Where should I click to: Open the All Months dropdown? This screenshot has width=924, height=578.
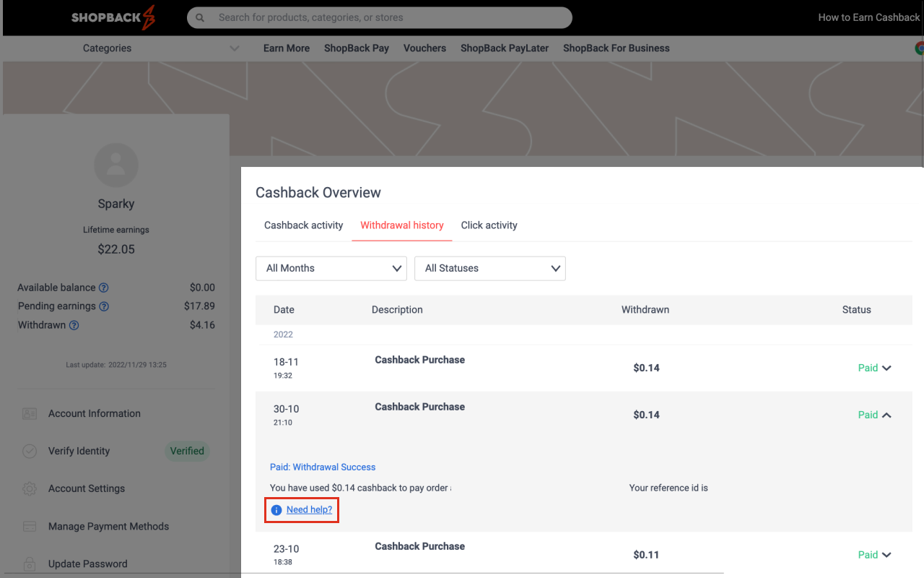tap(331, 268)
